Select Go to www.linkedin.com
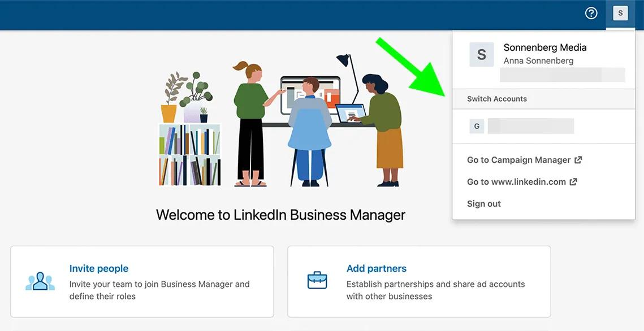The width and height of the screenshot is (644, 331). click(x=516, y=181)
